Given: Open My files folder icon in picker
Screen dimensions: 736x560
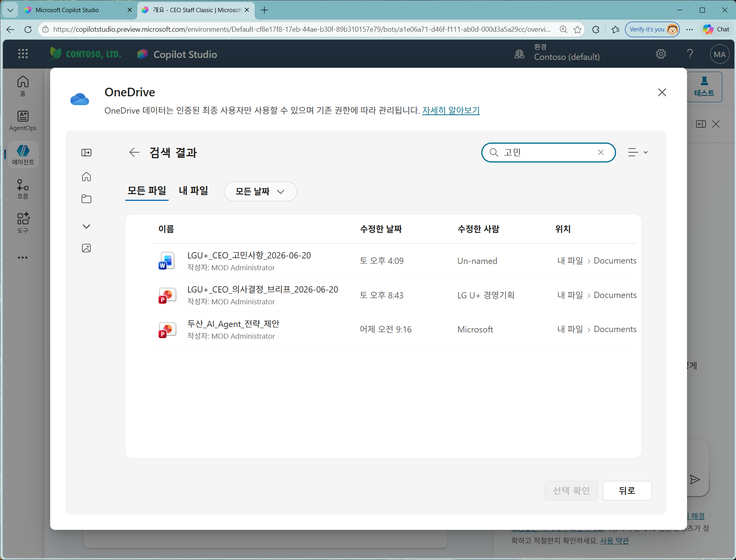Looking at the screenshot, I should click(x=87, y=199).
